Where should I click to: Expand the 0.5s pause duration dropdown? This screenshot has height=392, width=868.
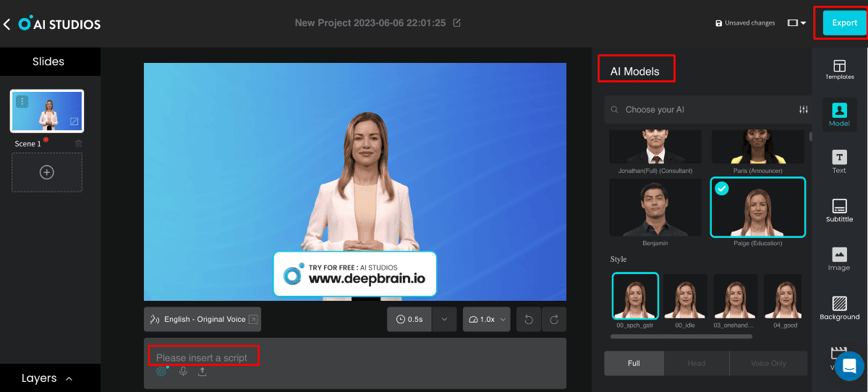444,319
